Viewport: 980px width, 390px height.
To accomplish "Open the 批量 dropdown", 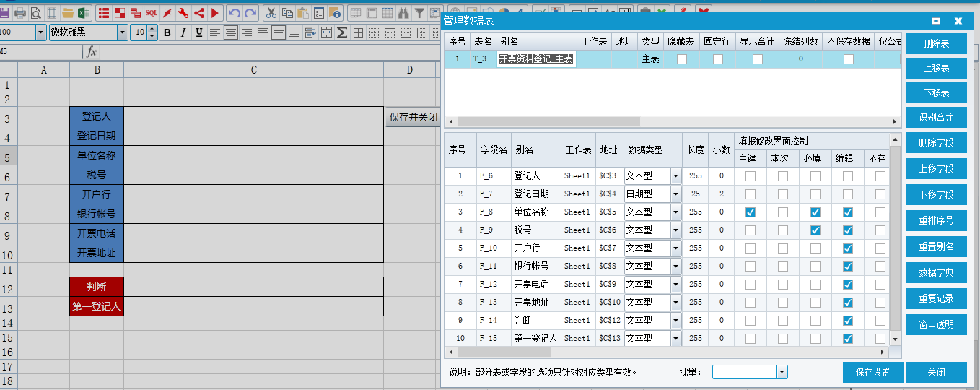I will (782, 372).
